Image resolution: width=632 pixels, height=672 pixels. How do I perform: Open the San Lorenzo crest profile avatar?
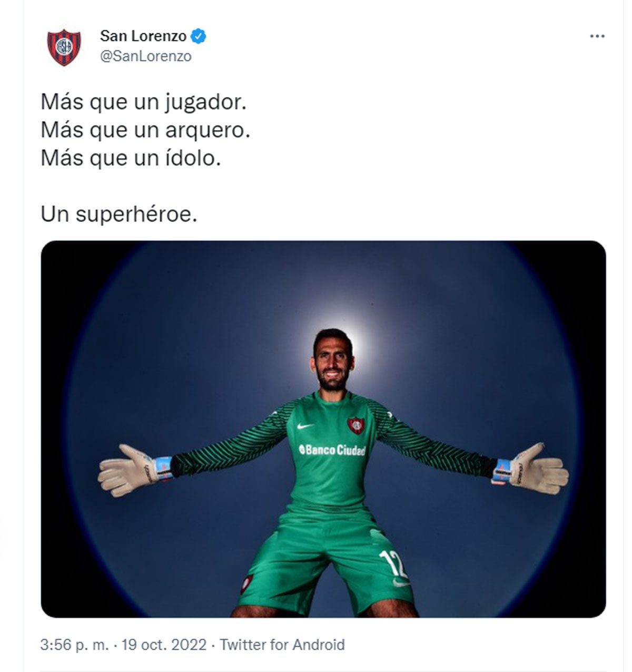tap(64, 47)
